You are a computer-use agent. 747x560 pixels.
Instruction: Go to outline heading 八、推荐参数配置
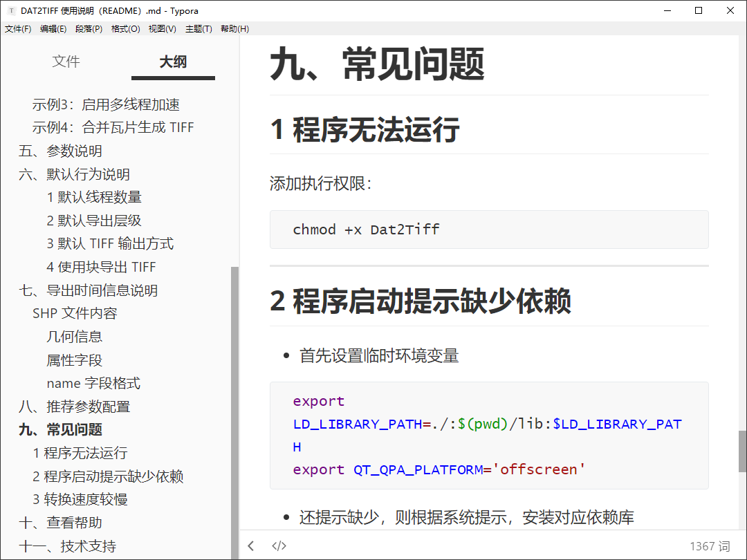click(x=74, y=407)
